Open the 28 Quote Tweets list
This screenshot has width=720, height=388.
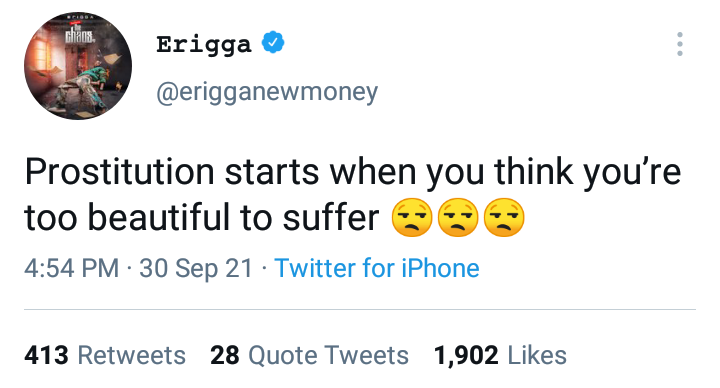(x=309, y=355)
